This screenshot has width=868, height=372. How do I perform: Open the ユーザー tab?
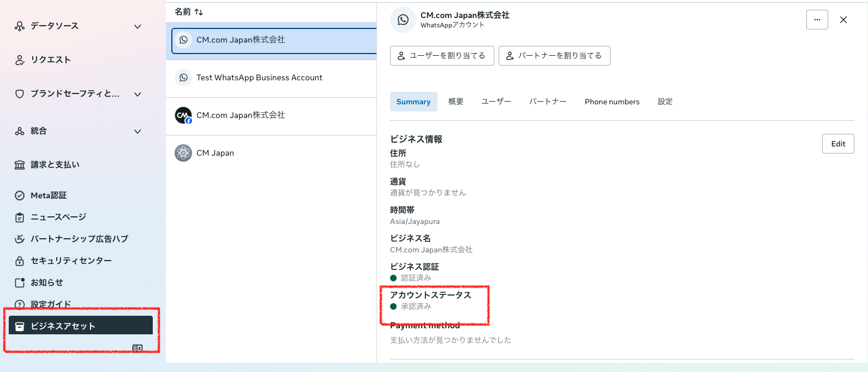coord(496,102)
